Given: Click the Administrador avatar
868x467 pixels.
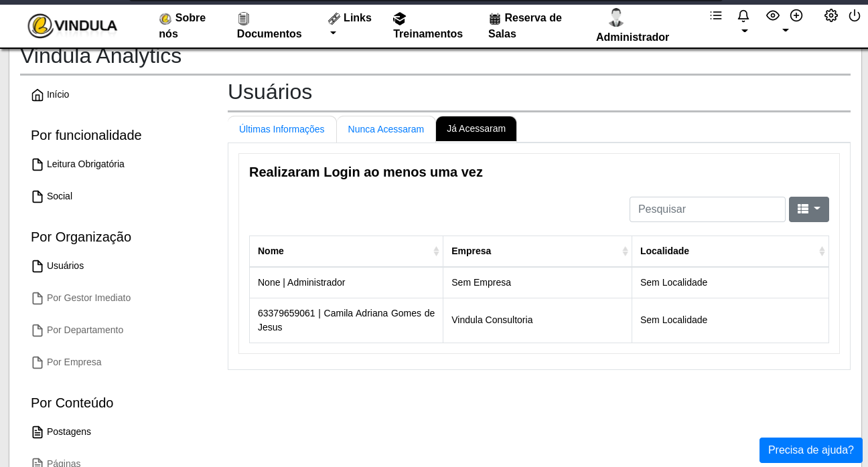Looking at the screenshot, I should click(616, 17).
